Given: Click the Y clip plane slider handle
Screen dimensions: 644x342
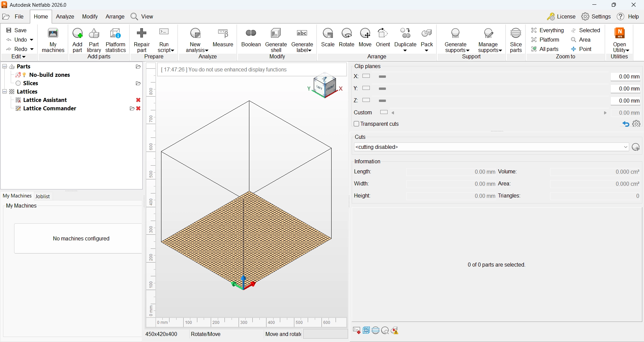Looking at the screenshot, I should click(x=383, y=89).
